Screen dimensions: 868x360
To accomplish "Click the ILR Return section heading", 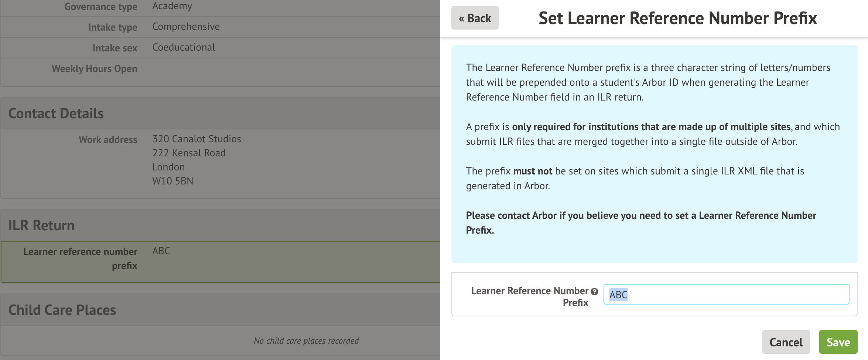I will pyautogui.click(x=42, y=225).
